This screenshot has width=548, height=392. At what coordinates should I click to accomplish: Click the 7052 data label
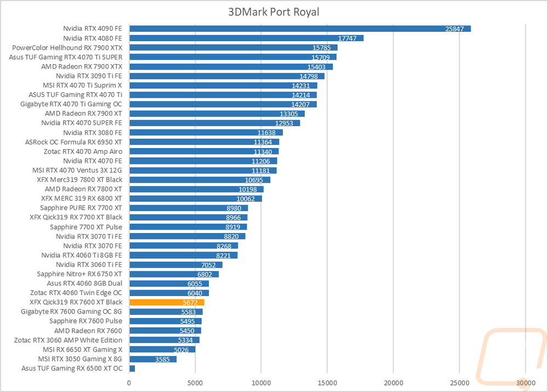tap(209, 265)
